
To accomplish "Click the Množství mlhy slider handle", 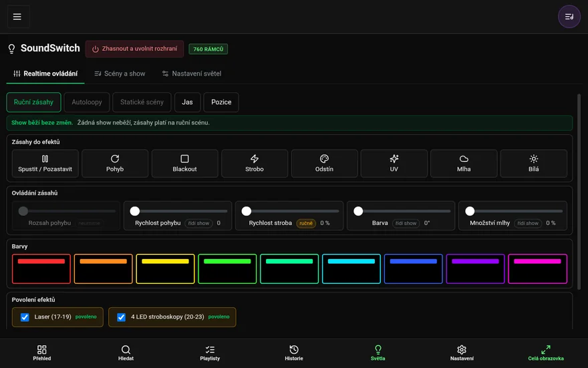I will [x=470, y=211].
